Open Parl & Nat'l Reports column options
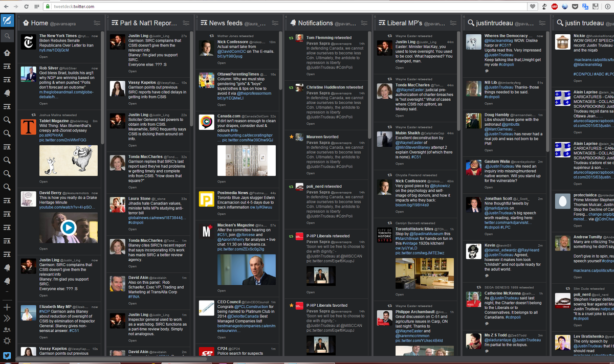 [x=186, y=23]
